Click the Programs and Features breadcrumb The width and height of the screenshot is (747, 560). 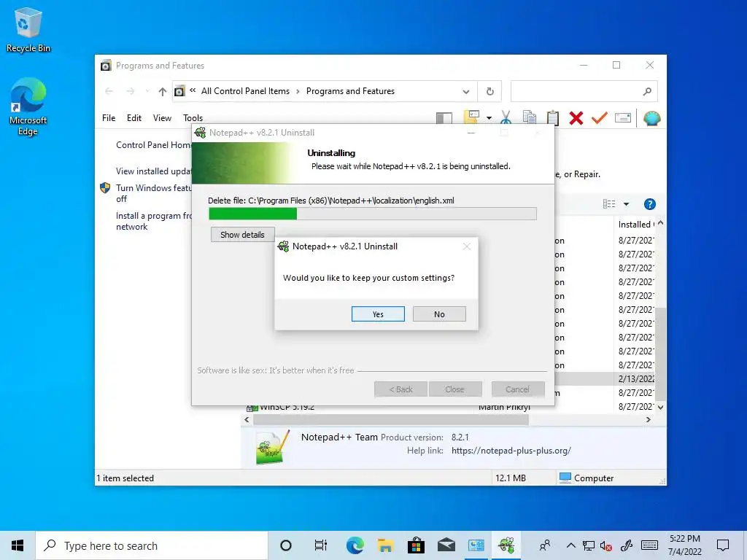coord(350,91)
